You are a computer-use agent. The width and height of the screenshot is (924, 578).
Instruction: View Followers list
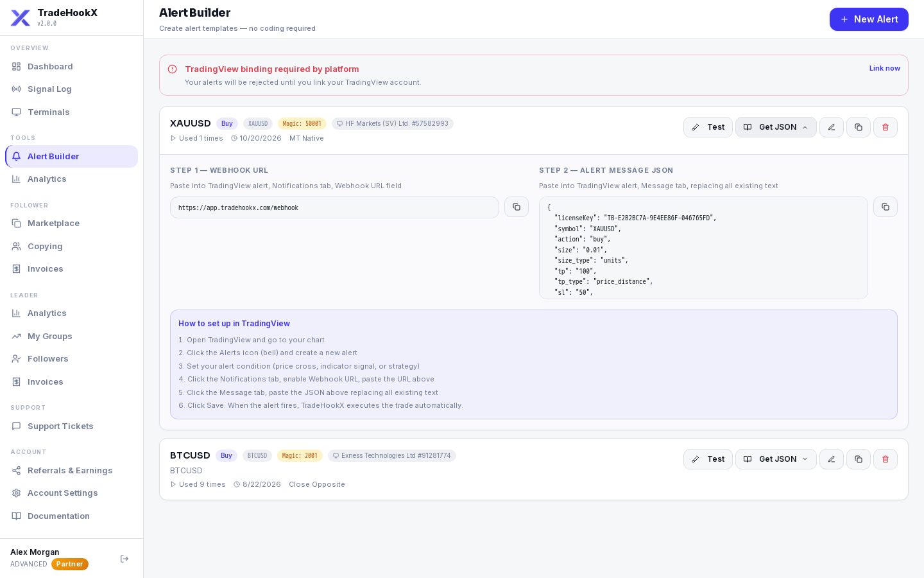pyautogui.click(x=71, y=359)
